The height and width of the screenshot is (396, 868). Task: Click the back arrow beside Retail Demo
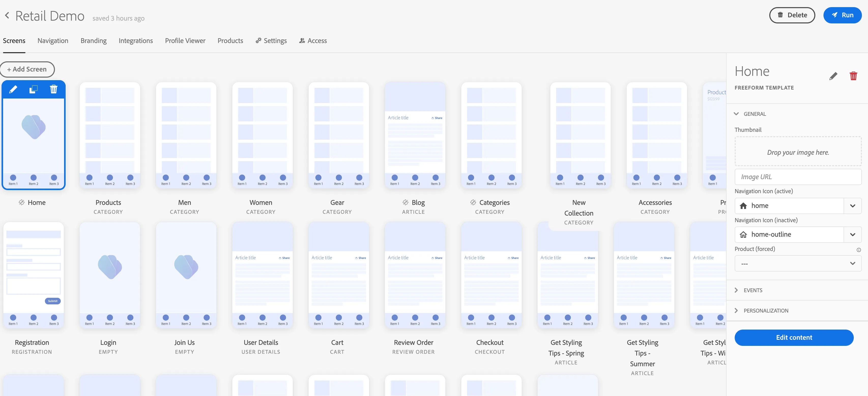[x=7, y=16]
